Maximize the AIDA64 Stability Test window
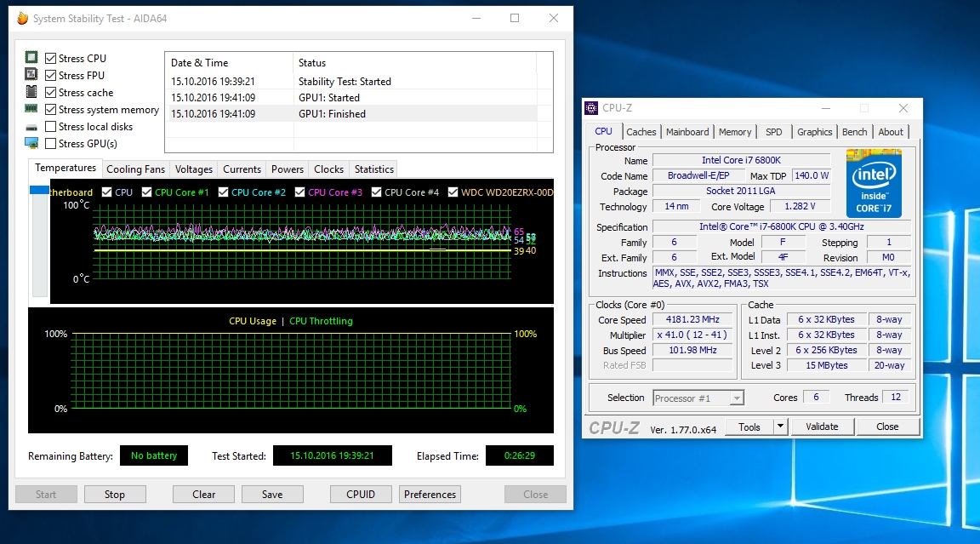980x544 pixels. pos(515,18)
